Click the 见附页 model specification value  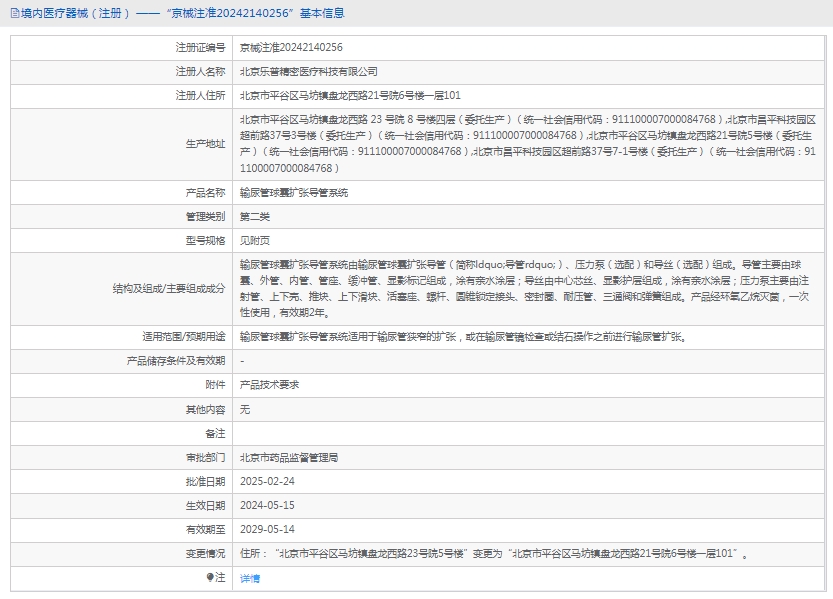pyautogui.click(x=255, y=241)
